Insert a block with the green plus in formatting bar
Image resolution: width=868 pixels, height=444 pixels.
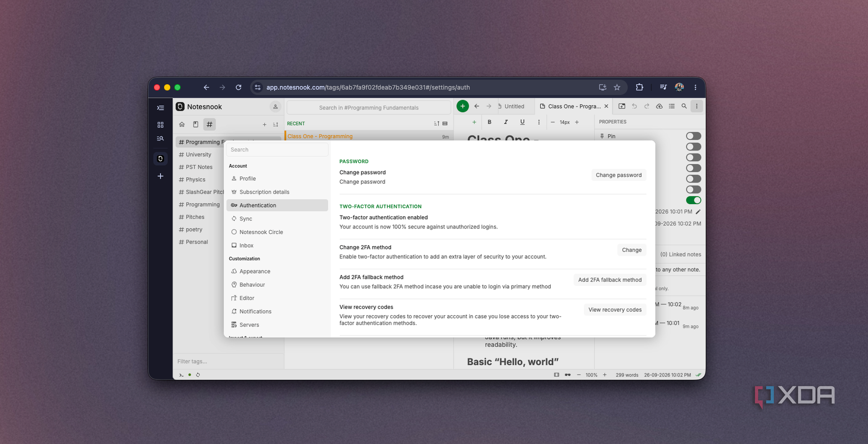coord(474,122)
